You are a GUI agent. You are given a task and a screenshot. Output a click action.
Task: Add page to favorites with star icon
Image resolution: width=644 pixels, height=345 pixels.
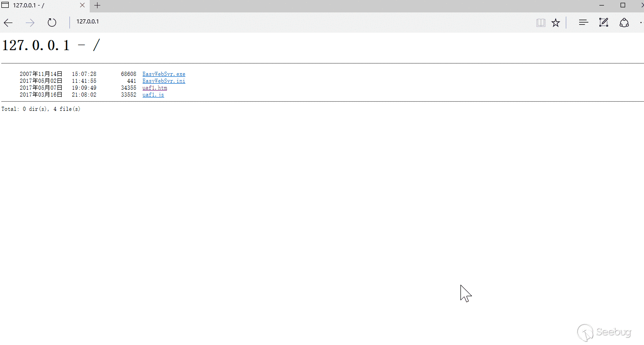[556, 23]
